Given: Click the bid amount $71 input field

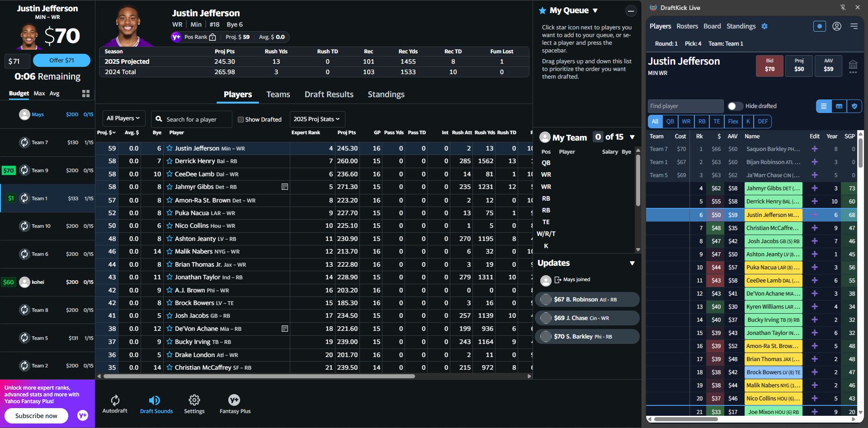Looking at the screenshot, I should (18, 61).
